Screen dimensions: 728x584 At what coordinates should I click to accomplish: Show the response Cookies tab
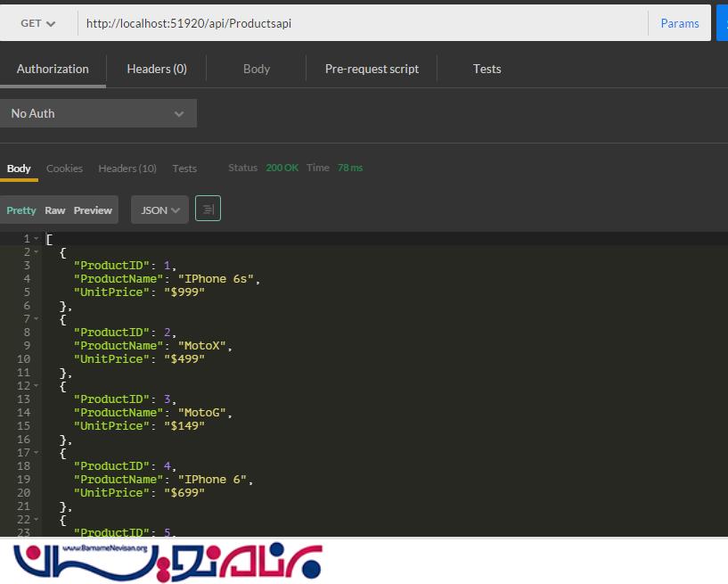[x=64, y=169]
